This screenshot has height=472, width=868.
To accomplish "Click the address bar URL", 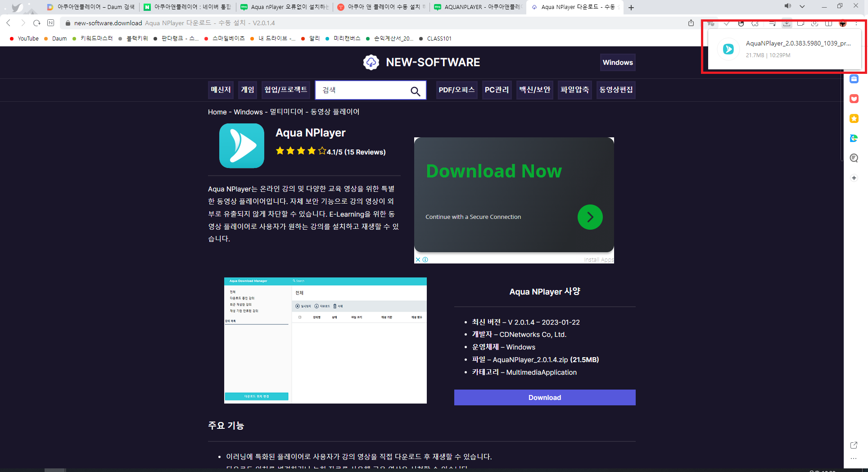I will coord(108,23).
